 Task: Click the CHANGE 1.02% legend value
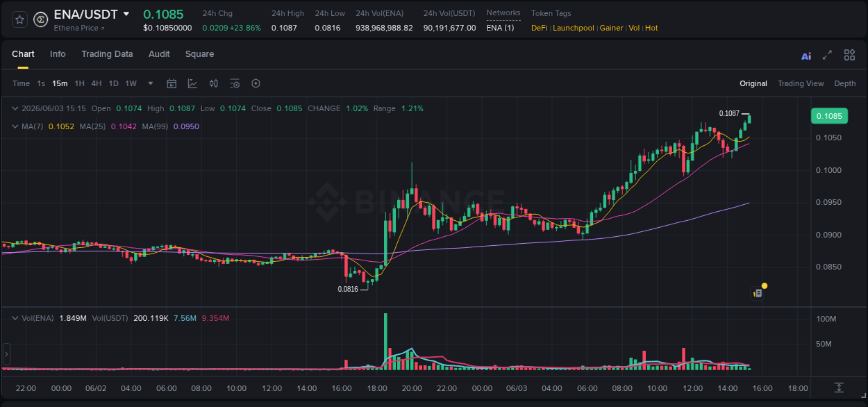(x=357, y=108)
